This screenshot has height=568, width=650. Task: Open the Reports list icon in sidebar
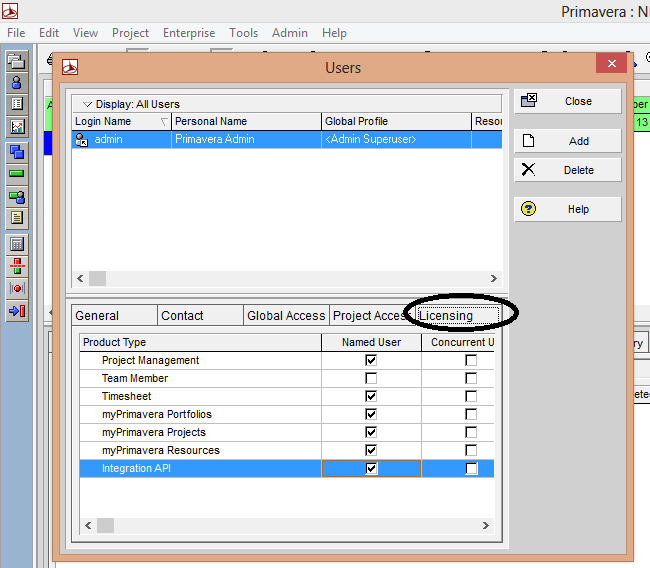(x=17, y=104)
